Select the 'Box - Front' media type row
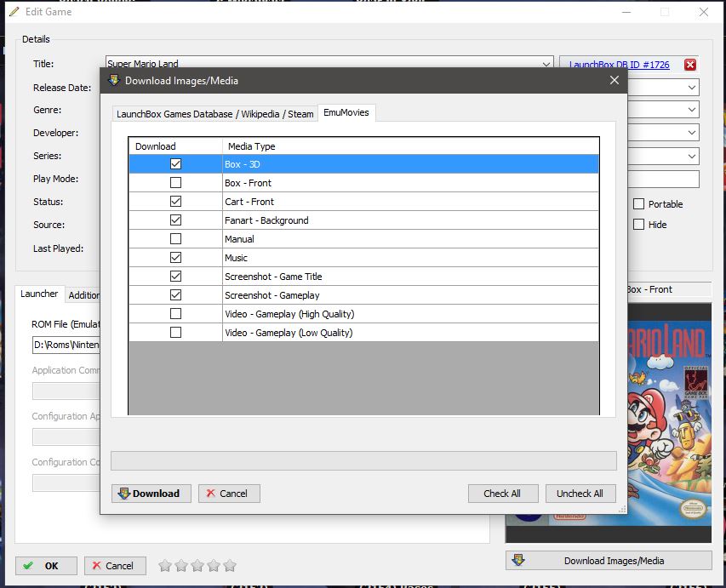Screen dimensions: 726x588 point(410,183)
